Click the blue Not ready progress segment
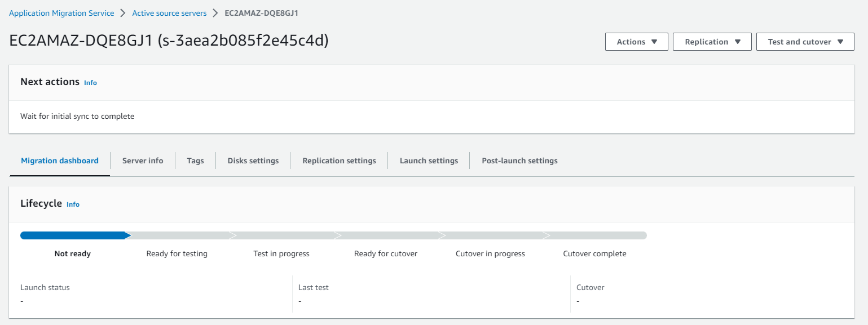The height and width of the screenshot is (325, 868). click(x=72, y=235)
